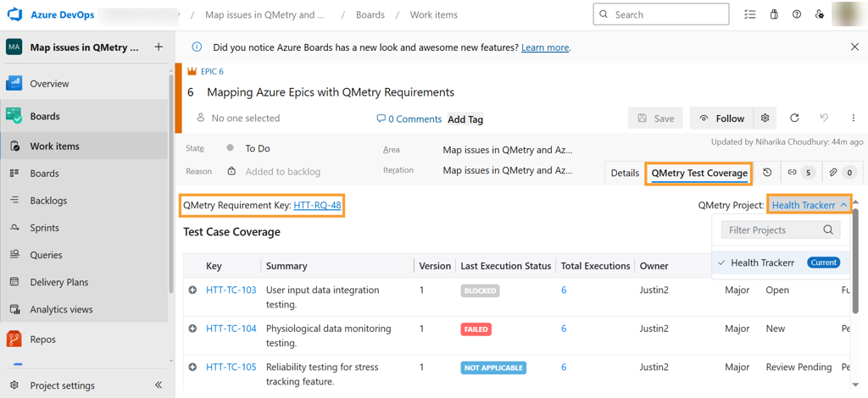Open test case HTT-TC-103
The image size is (868, 398).
click(x=231, y=290)
